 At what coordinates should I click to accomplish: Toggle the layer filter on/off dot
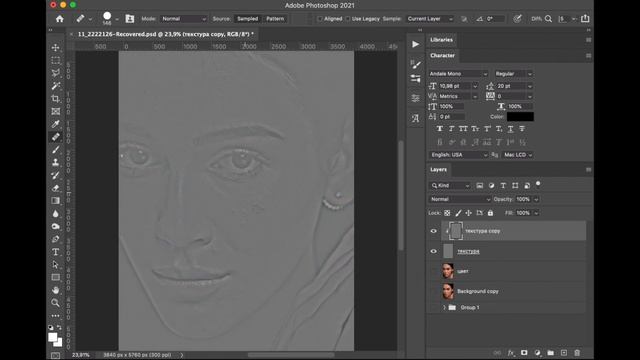click(538, 184)
